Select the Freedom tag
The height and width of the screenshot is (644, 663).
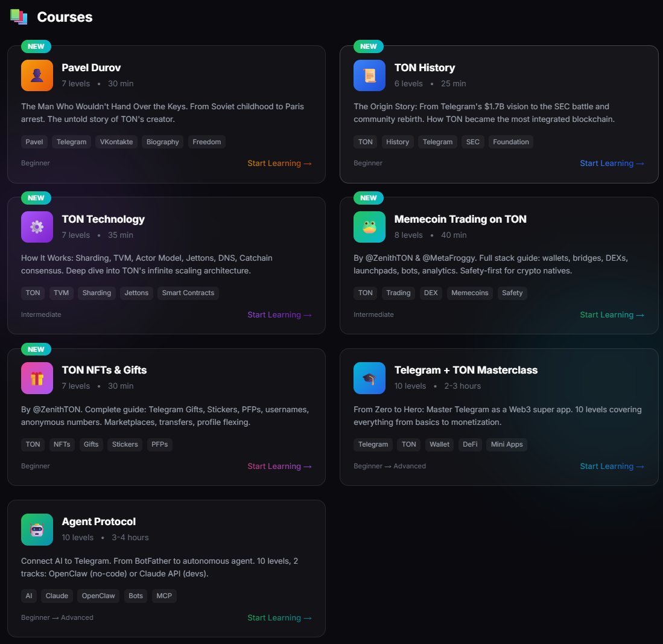click(207, 142)
